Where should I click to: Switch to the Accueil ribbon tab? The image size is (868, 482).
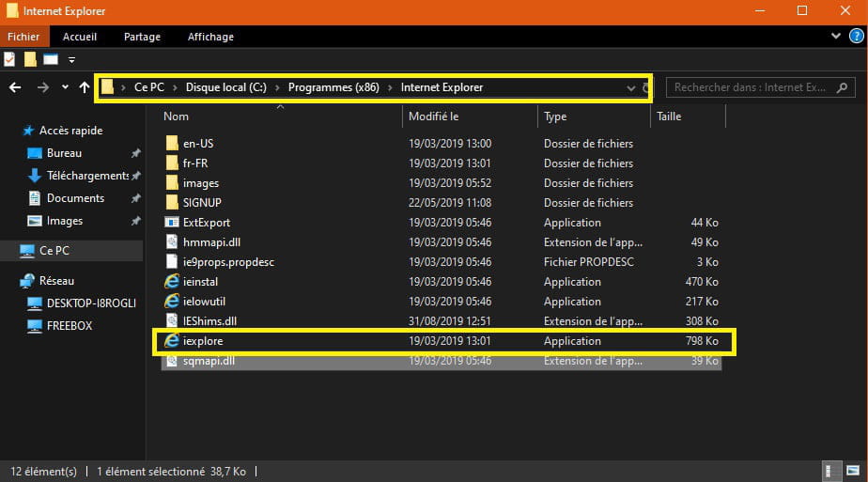click(80, 37)
